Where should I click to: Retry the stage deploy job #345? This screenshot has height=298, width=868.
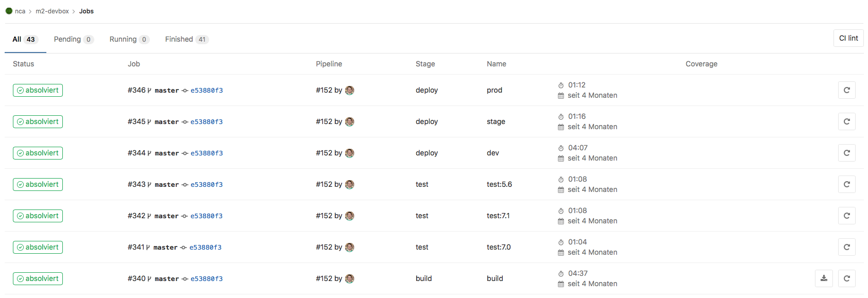point(846,121)
